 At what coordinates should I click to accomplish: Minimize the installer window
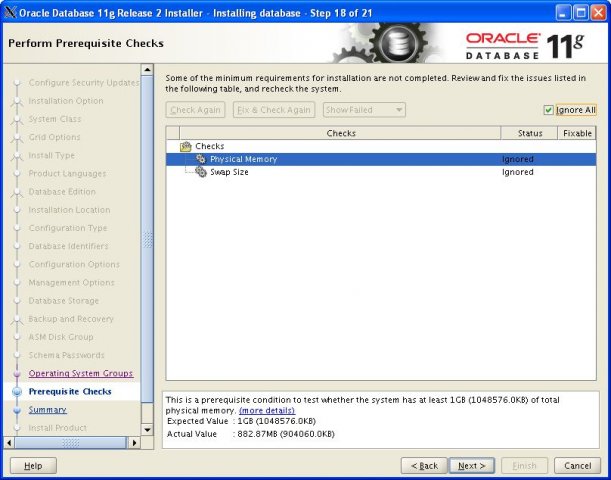(x=563, y=13)
